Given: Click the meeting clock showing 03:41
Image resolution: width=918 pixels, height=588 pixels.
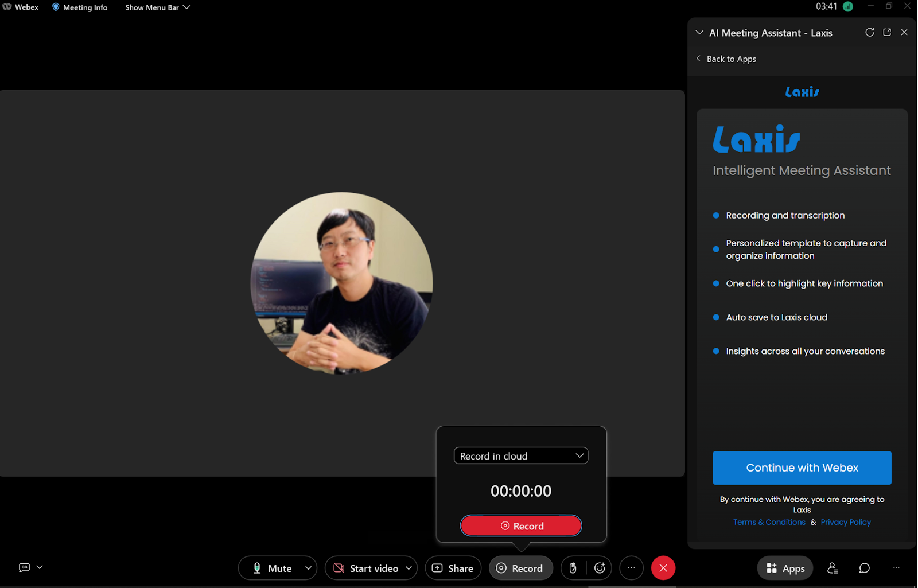Looking at the screenshot, I should [x=826, y=7].
